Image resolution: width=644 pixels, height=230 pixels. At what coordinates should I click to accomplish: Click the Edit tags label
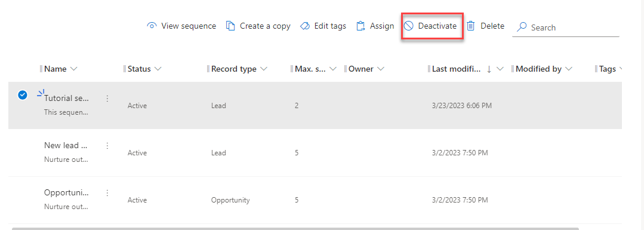[x=330, y=26]
